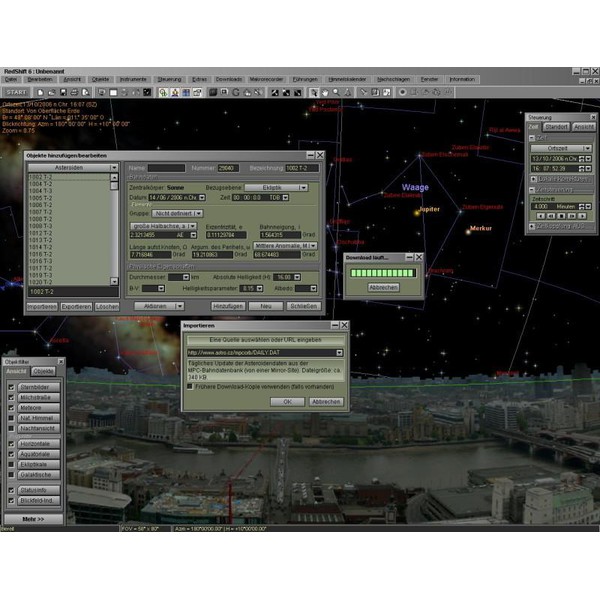Select the Standort tab in Steuerung panel
The width and height of the screenshot is (600, 600).
(x=557, y=127)
